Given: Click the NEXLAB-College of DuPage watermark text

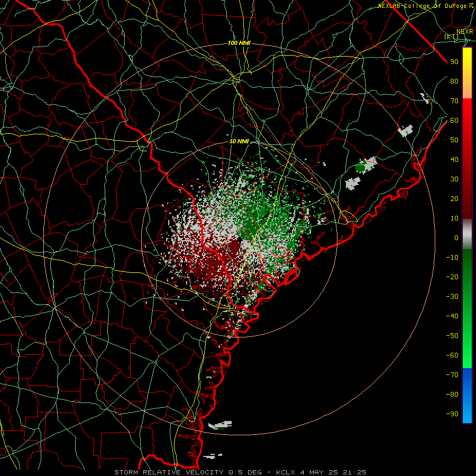Looking at the screenshot, I should 426,6.
